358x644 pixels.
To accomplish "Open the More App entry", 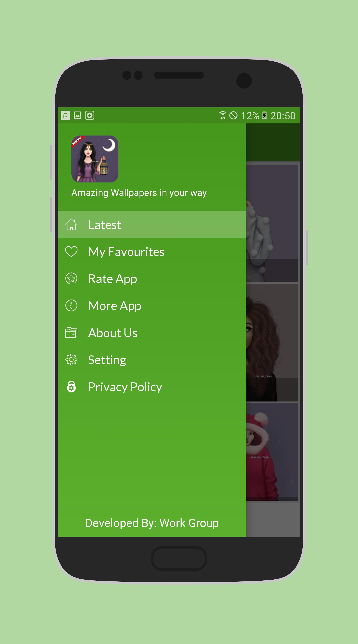I will coord(115,306).
